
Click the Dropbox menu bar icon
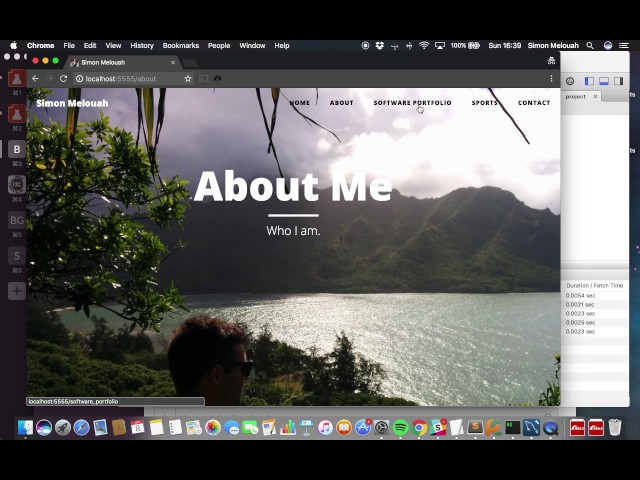coord(380,45)
